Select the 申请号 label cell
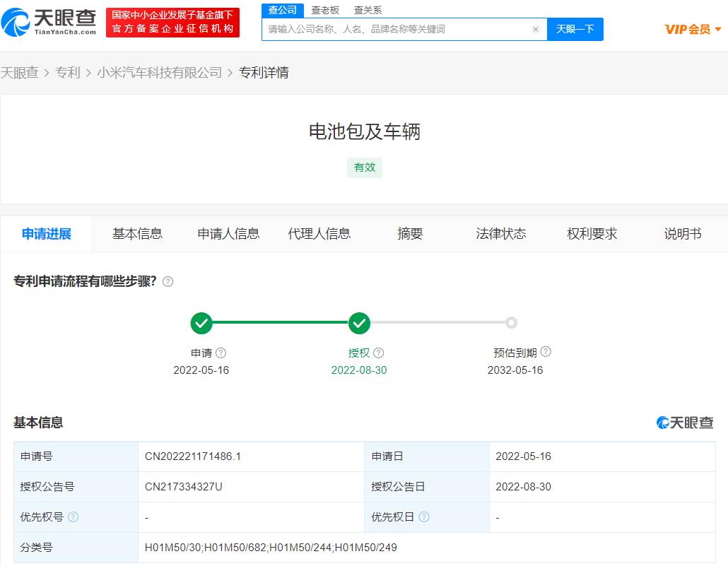Image resolution: width=728 pixels, height=566 pixels. coord(76,456)
